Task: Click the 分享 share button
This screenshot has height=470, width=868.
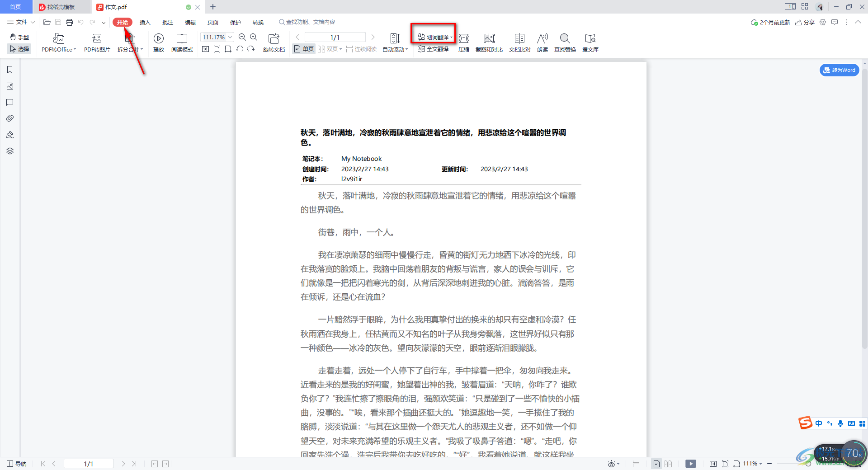Action: 805,22
